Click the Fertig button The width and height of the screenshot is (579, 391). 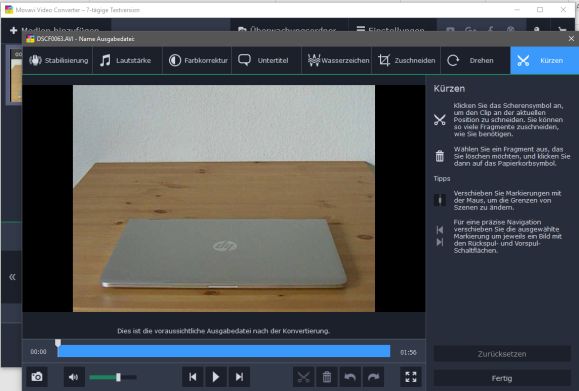coord(502,378)
